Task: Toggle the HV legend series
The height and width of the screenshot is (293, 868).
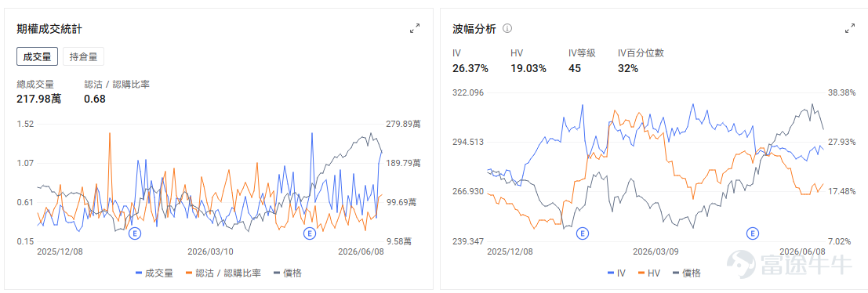Action: pyautogui.click(x=649, y=273)
